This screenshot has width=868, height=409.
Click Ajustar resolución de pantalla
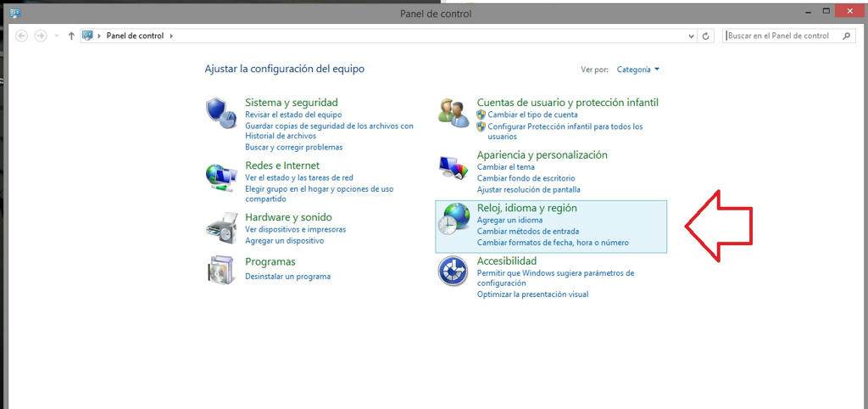(529, 189)
